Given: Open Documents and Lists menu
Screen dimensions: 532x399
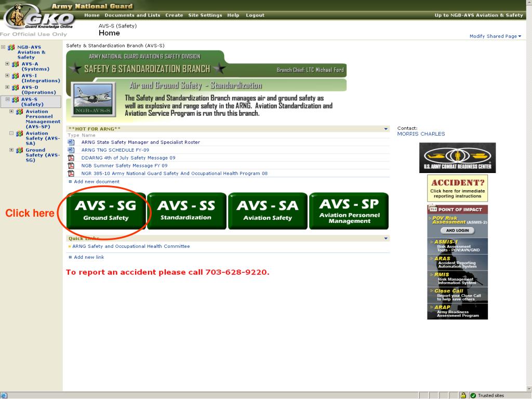Looking at the screenshot, I should pyautogui.click(x=132, y=15).
